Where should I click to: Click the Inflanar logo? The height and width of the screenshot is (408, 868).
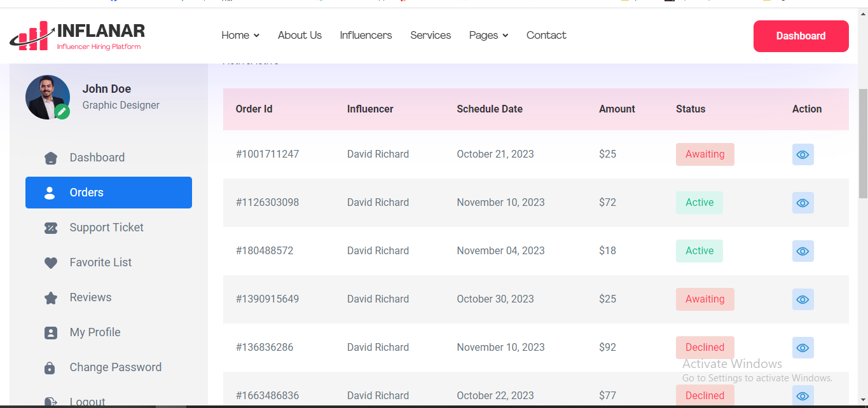coord(78,36)
